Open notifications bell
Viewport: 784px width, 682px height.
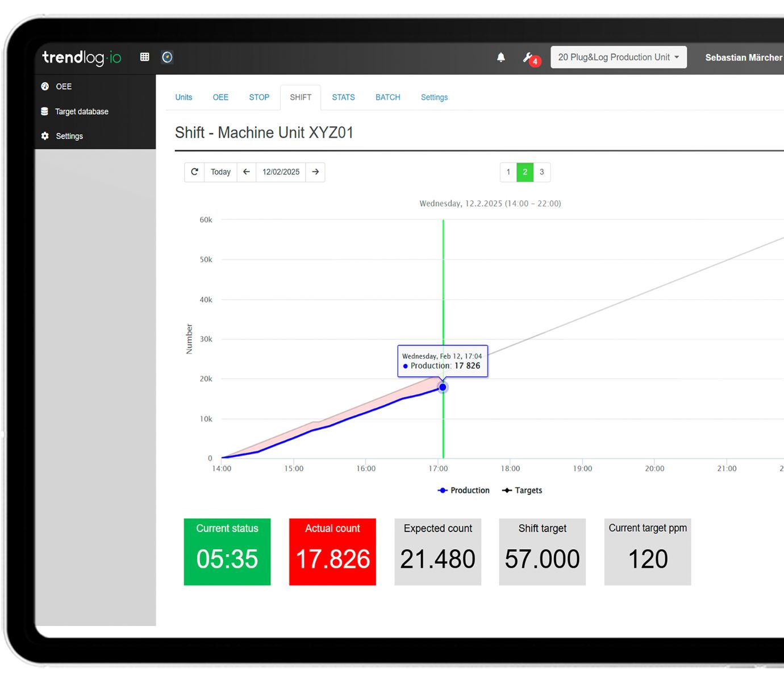point(501,57)
